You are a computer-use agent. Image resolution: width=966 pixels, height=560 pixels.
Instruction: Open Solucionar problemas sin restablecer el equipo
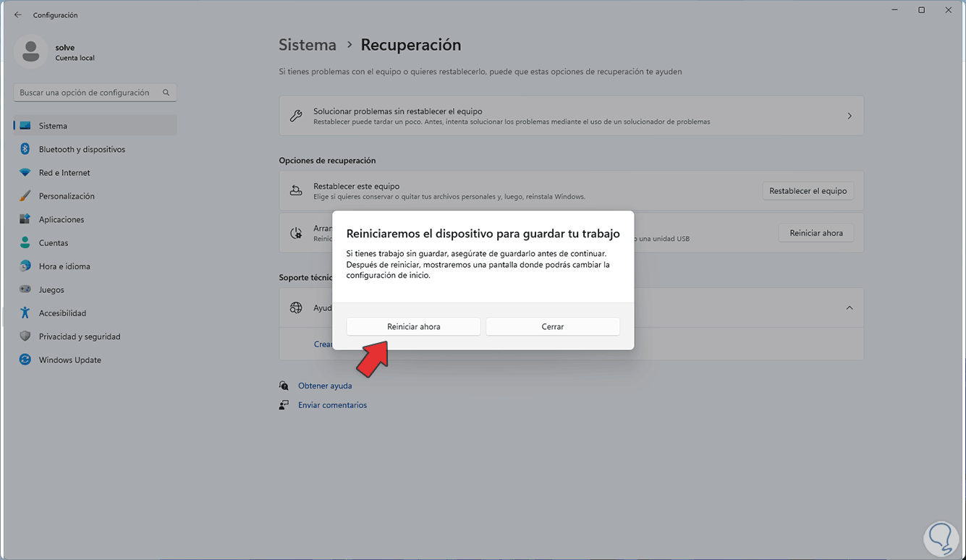click(572, 116)
